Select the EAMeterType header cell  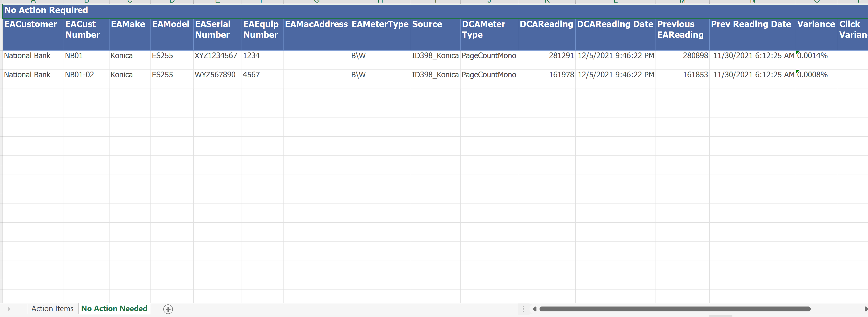point(380,34)
